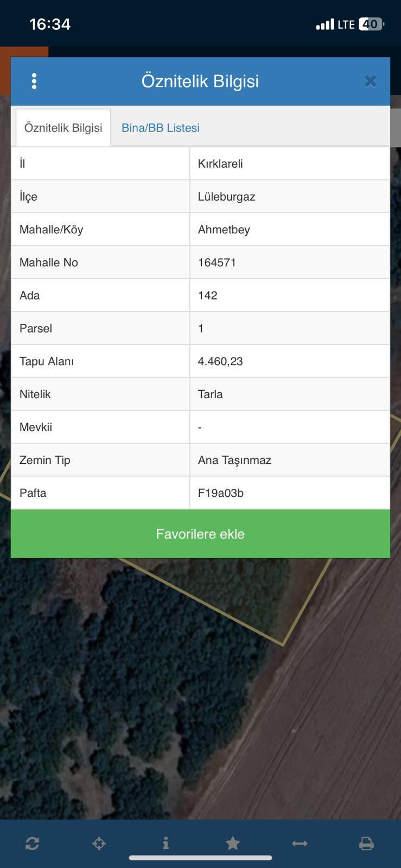Screen dimensions: 401x868
Task: Open the three-dot options menu
Action: click(x=34, y=81)
